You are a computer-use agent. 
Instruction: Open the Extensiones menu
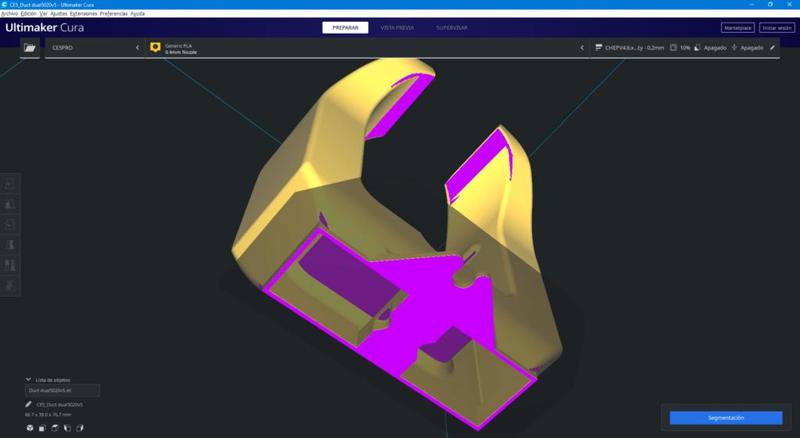pyautogui.click(x=84, y=14)
